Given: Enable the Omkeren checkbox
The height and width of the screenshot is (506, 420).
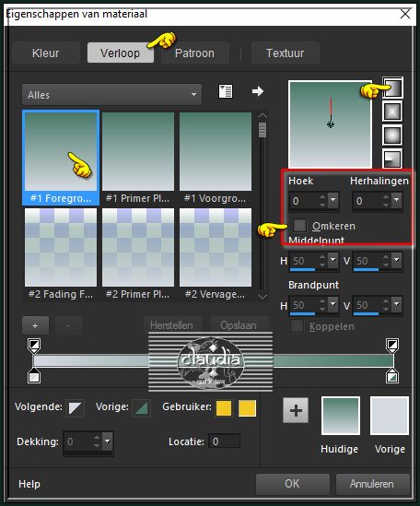Looking at the screenshot, I should click(299, 225).
